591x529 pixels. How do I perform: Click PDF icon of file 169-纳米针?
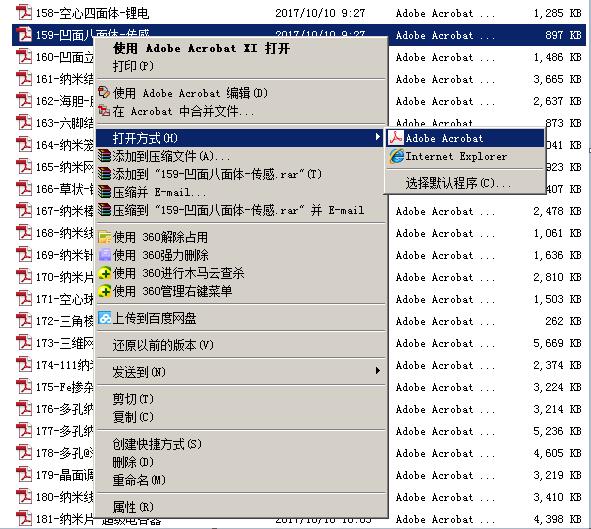click(24, 255)
